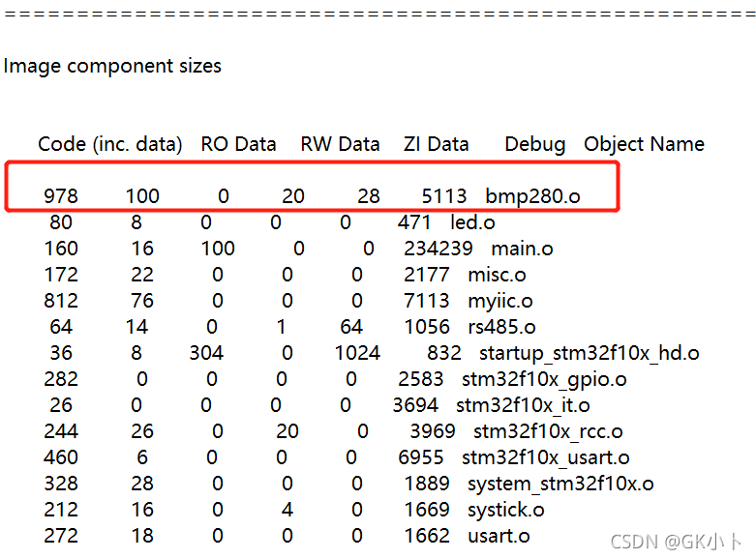Click the debug value 1662 in usart.o row
The image size is (756, 559).
click(427, 536)
